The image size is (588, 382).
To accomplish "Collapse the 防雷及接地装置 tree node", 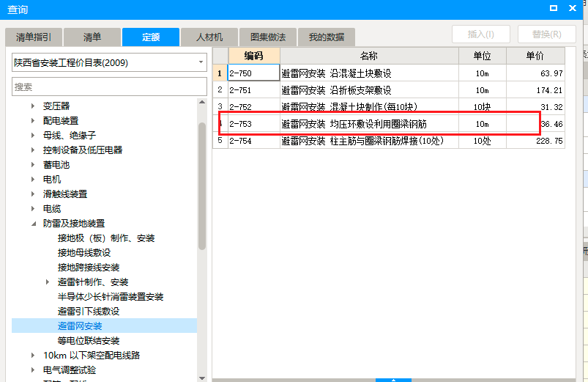I will tap(34, 224).
